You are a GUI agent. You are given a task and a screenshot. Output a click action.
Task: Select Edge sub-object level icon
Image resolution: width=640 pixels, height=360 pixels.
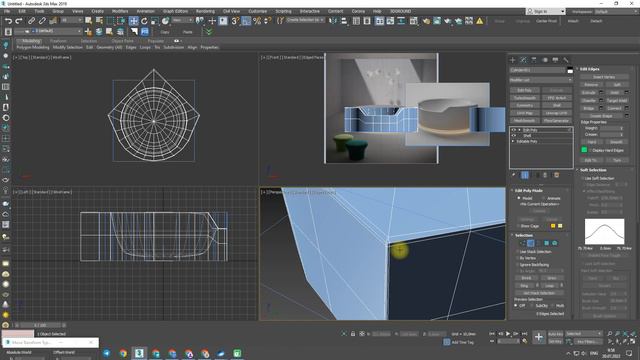(531, 243)
